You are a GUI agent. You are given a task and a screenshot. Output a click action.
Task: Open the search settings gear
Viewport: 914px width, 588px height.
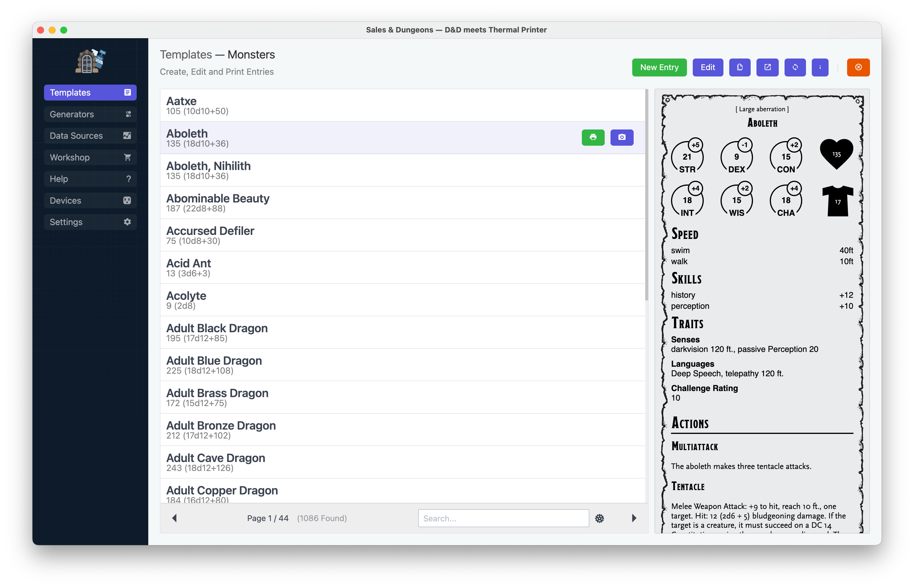pyautogui.click(x=599, y=518)
